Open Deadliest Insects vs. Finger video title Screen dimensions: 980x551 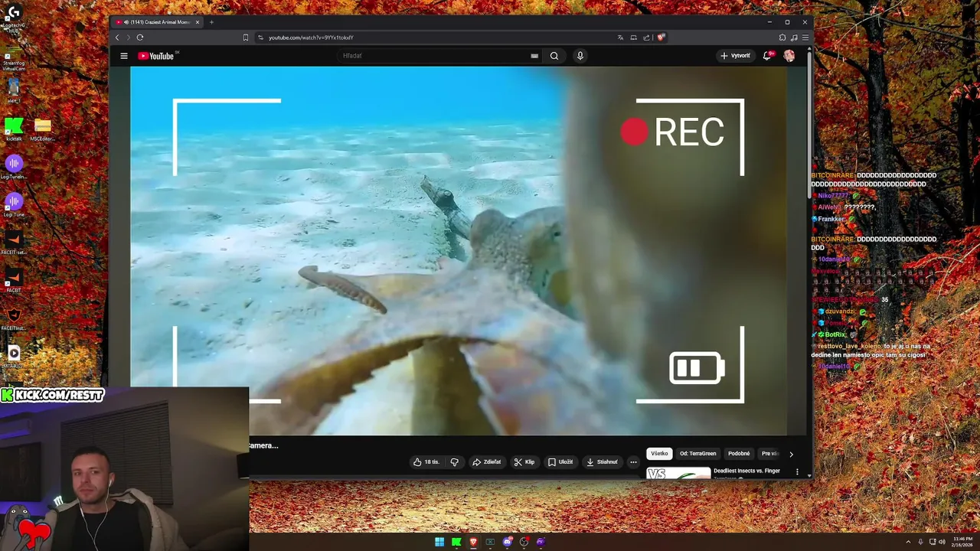[746, 471]
